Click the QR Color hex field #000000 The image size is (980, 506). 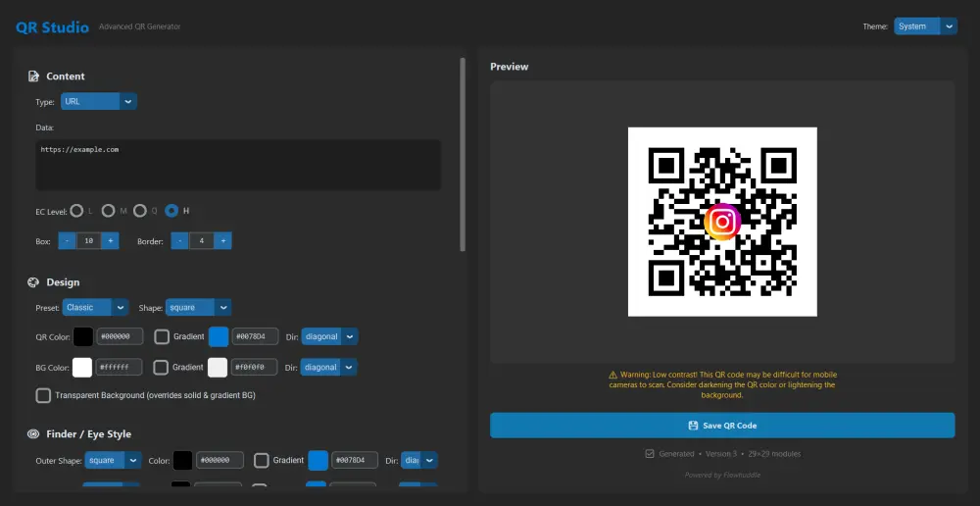point(120,336)
